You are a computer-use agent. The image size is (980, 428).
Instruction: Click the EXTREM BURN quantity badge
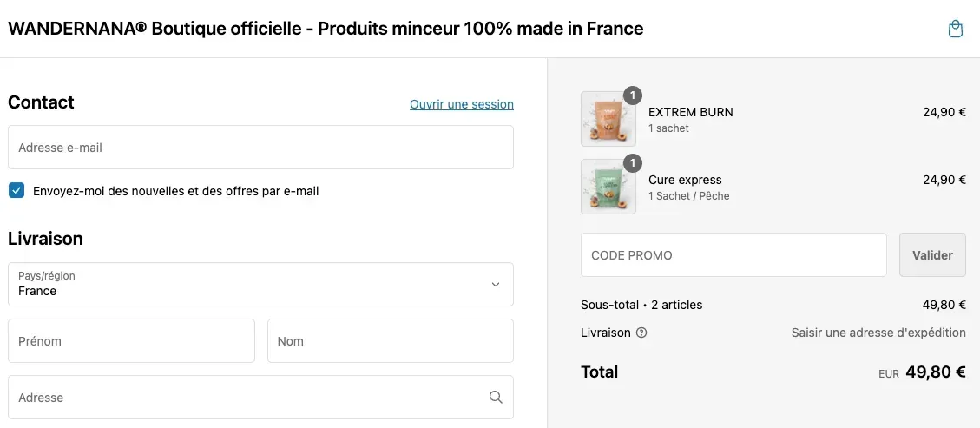633,95
